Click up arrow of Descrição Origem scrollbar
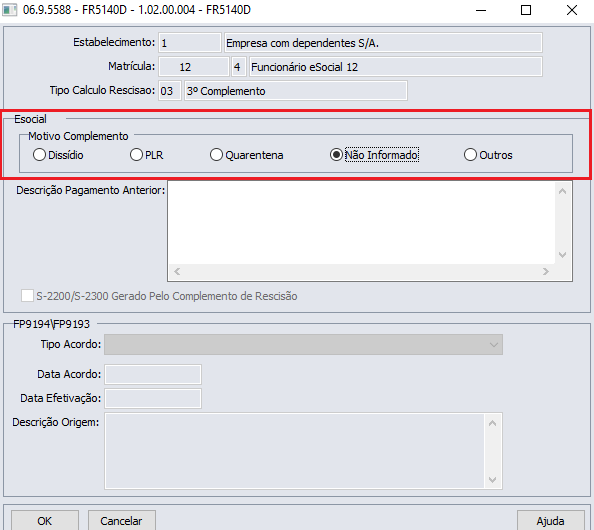Screen dimensions: 594x530 [492, 423]
